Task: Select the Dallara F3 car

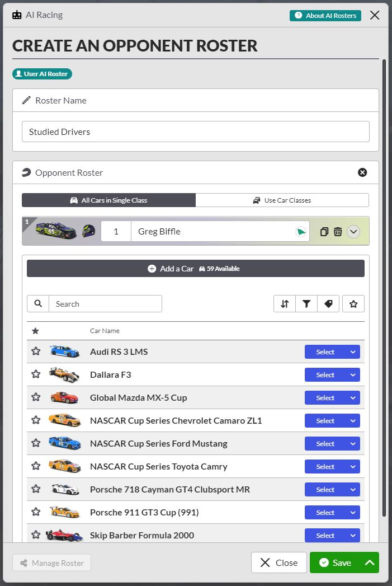Action: coord(325,375)
